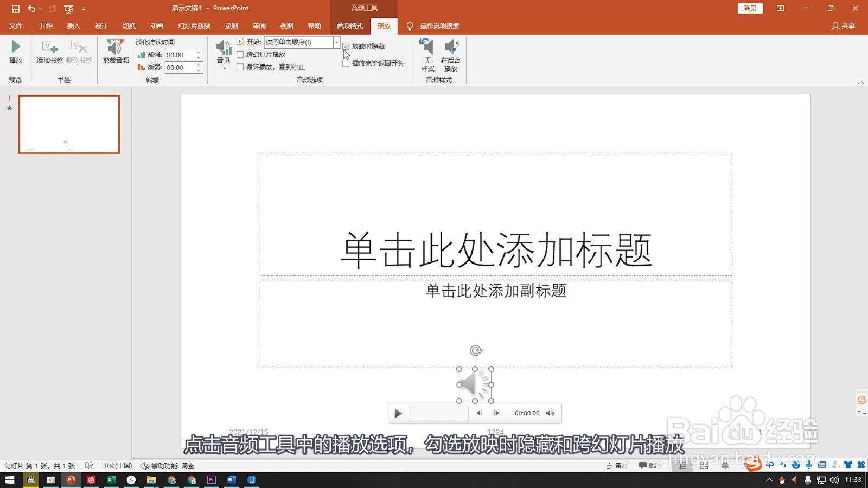The height and width of the screenshot is (488, 868).
Task: Expand the 音量 dropdown chevron
Action: click(x=223, y=67)
